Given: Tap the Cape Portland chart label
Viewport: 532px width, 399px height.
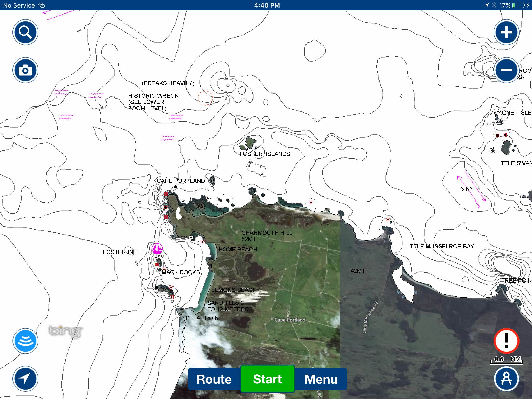Looking at the screenshot, I should (x=181, y=181).
